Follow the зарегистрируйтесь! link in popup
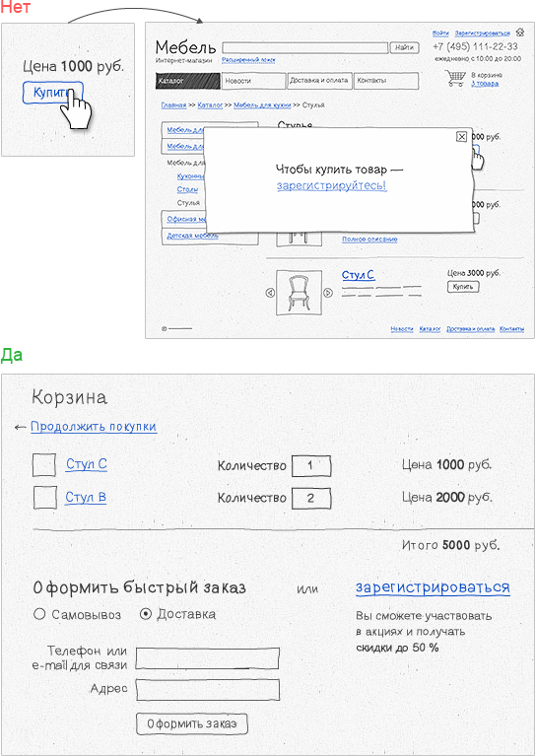The width and height of the screenshot is (535, 756). coord(332,185)
